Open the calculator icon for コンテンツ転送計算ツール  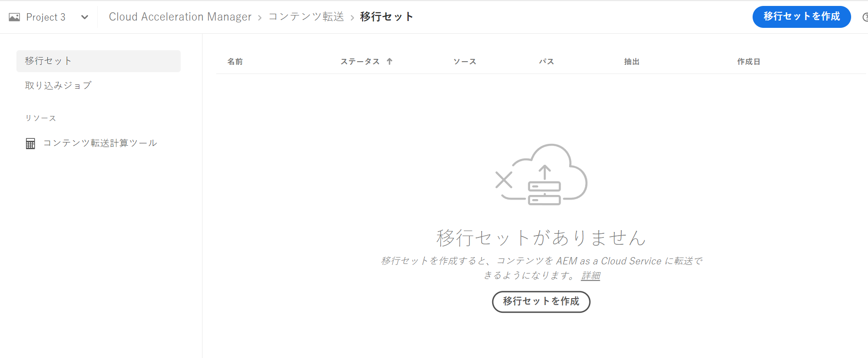coord(31,143)
